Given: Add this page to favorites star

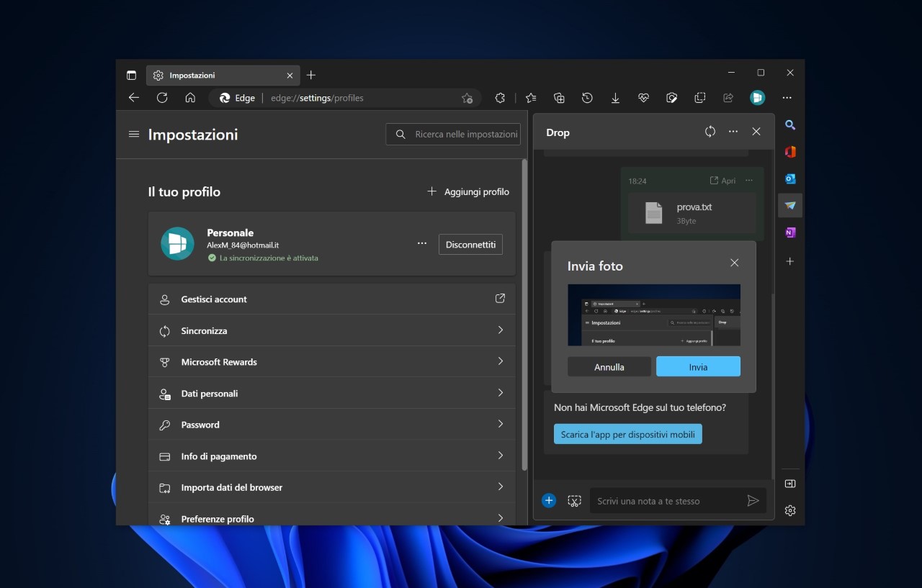Looking at the screenshot, I should point(467,98).
